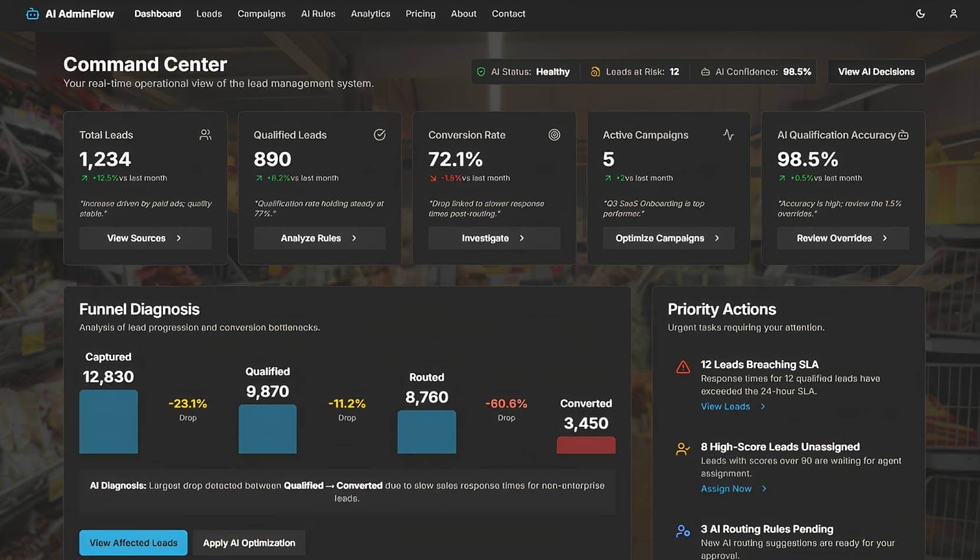
Task: Click the checkmark icon on Qualified Leads card
Action: click(379, 135)
